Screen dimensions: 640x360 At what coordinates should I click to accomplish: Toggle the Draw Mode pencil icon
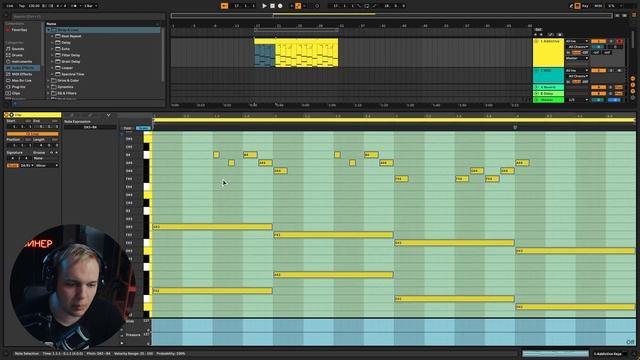(x=571, y=6)
